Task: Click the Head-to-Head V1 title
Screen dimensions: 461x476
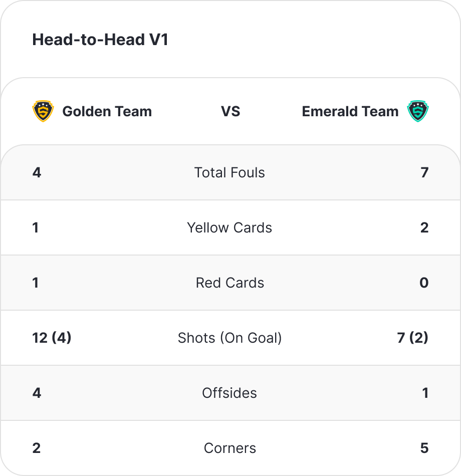Action: [100, 40]
